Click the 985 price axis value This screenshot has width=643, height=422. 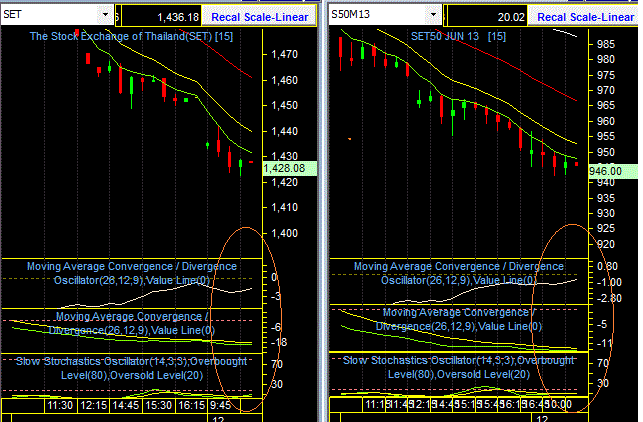tap(606, 44)
